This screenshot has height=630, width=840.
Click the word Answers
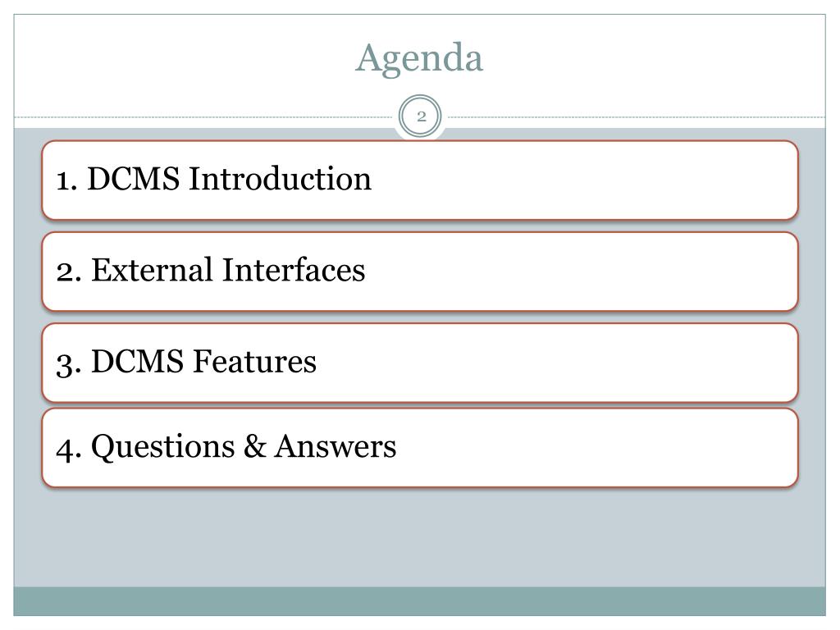pyautogui.click(x=336, y=445)
